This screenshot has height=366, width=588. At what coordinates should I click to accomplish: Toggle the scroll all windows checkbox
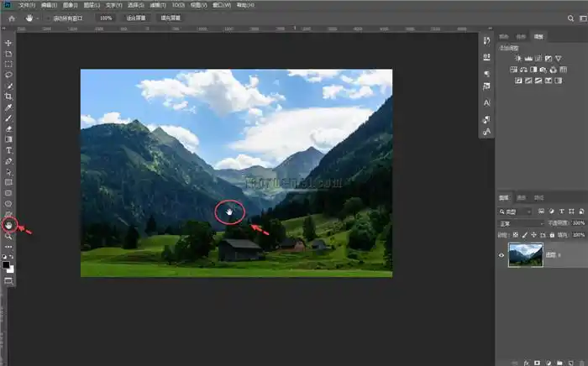coord(50,18)
